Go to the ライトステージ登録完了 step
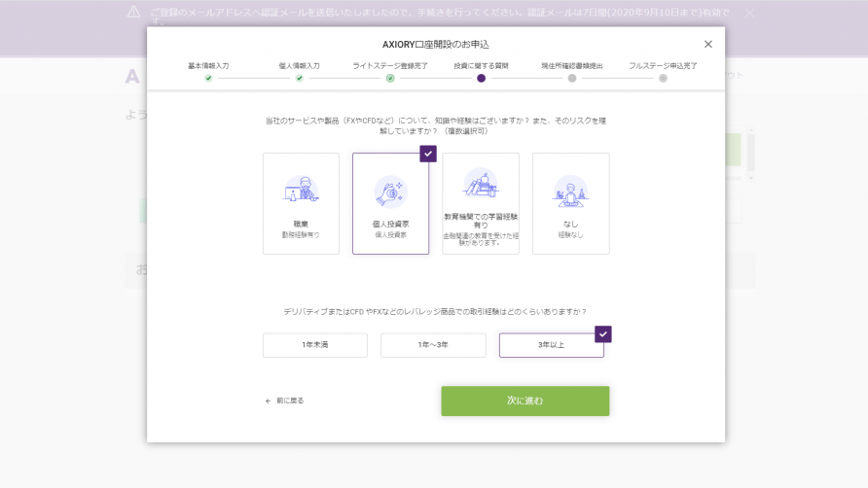 [x=390, y=78]
